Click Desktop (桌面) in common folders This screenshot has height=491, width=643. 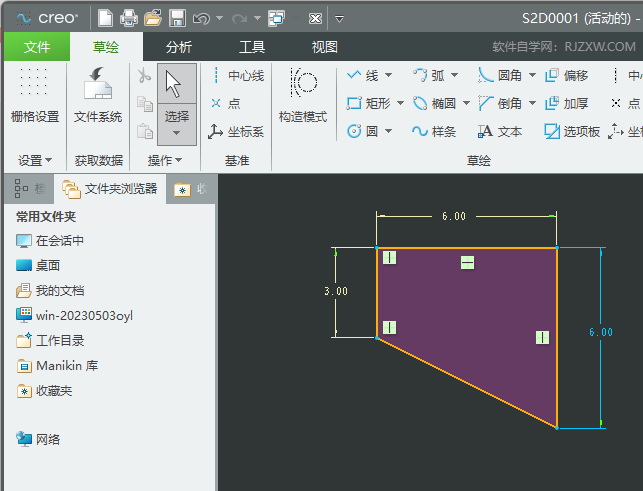[x=47, y=265]
